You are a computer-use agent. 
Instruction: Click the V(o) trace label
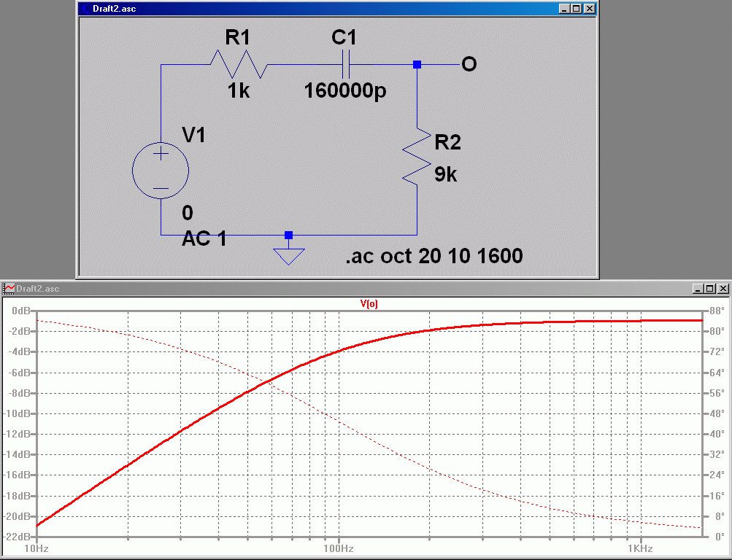coord(369,304)
